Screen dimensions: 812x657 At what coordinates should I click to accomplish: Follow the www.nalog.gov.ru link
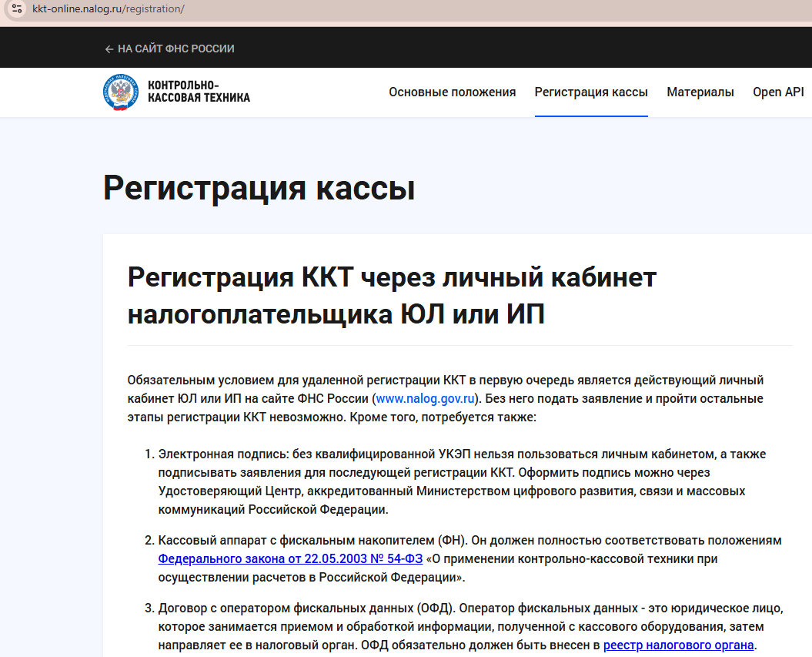[x=425, y=398]
